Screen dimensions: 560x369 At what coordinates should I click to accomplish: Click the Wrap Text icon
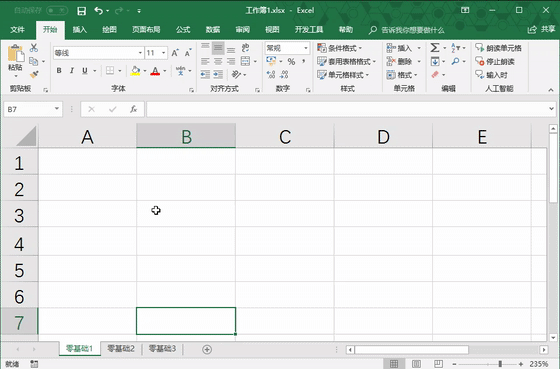click(245, 48)
